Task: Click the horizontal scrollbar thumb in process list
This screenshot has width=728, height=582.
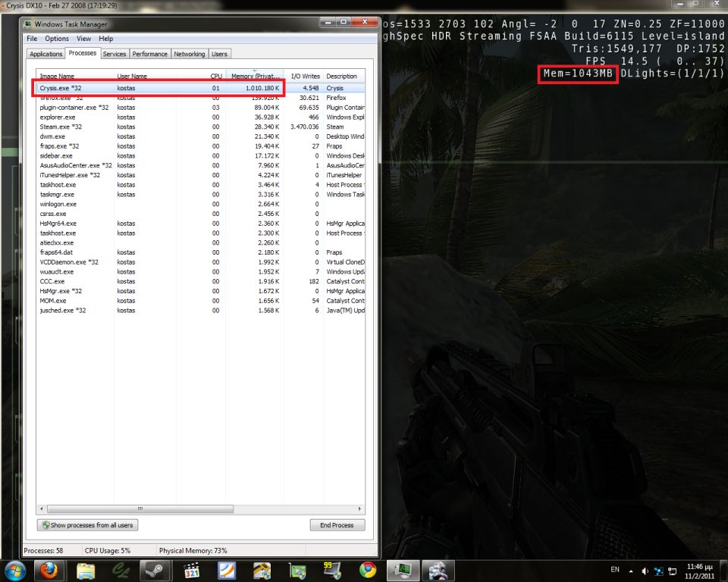Action: (x=140, y=509)
